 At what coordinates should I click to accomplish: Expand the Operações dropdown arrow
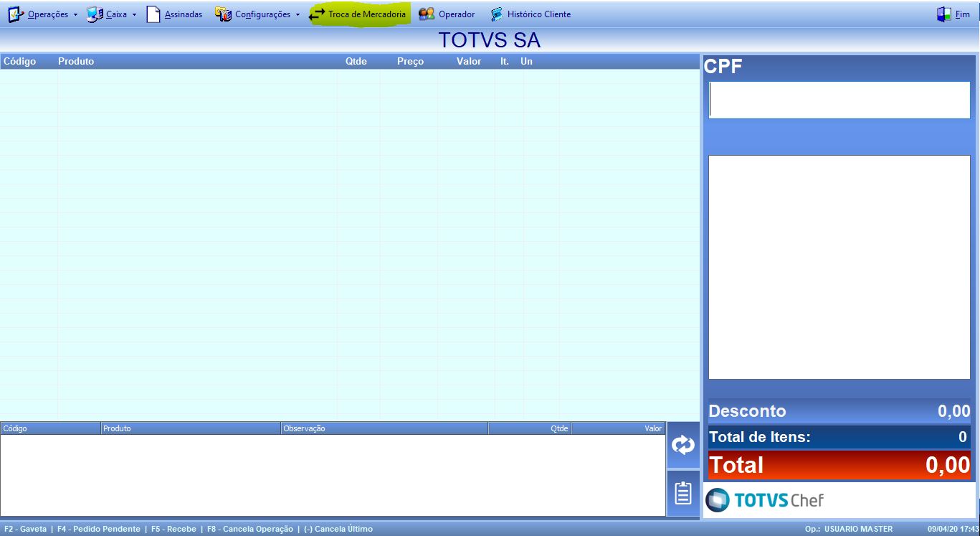click(75, 15)
